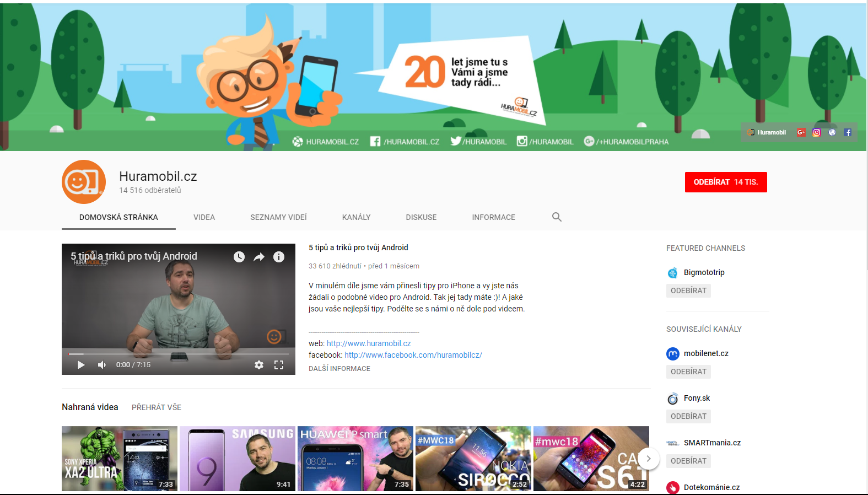
Task: Select the DOMOVSKÁ STRÁNKA tab
Action: pos(118,217)
